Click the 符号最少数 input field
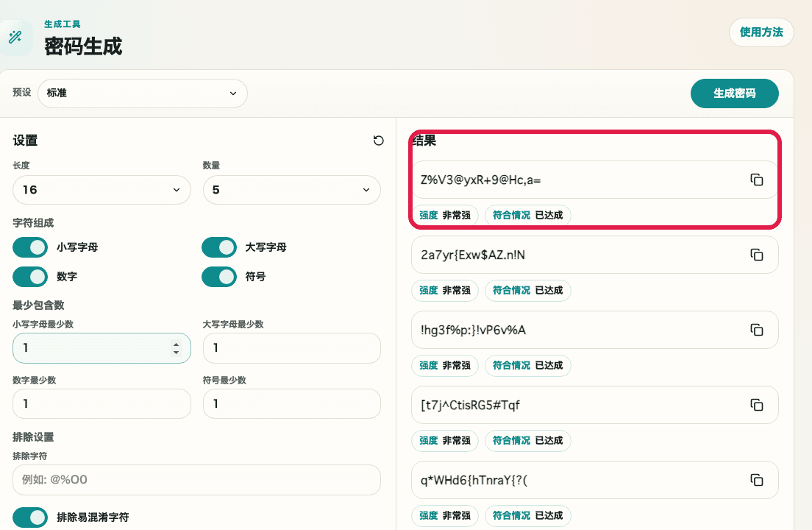This screenshot has width=812, height=530. pos(291,404)
